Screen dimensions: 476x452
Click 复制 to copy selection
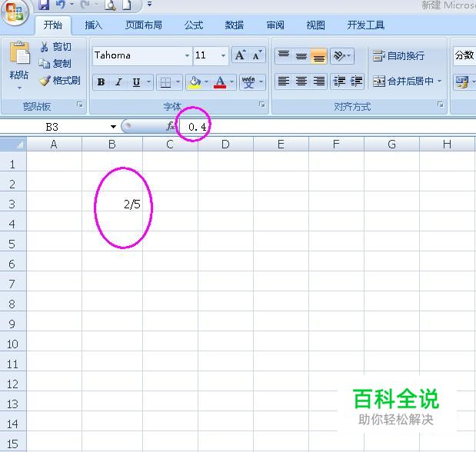[x=55, y=64]
